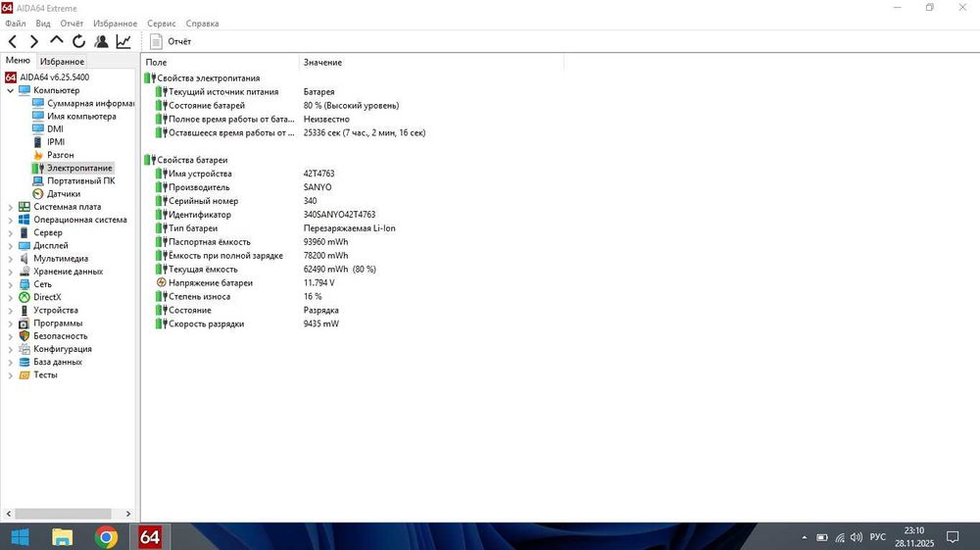The height and width of the screenshot is (550, 980).
Task: Click the Тесты folder icon
Action: (x=24, y=375)
